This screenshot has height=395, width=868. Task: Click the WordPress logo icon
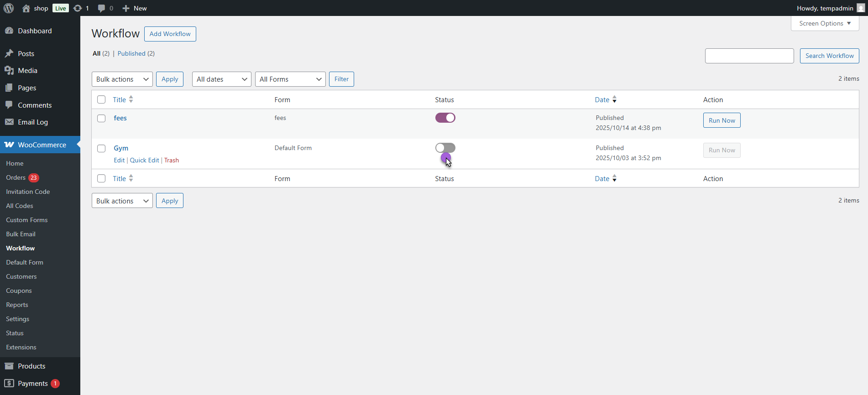coord(9,8)
